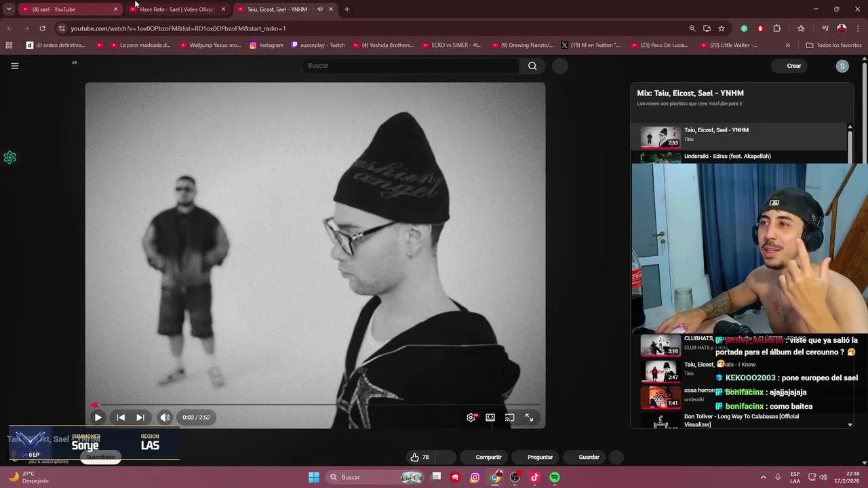Open the "Todos los favoritos" folder
Viewport: 868px width, 488px height.
(833, 45)
